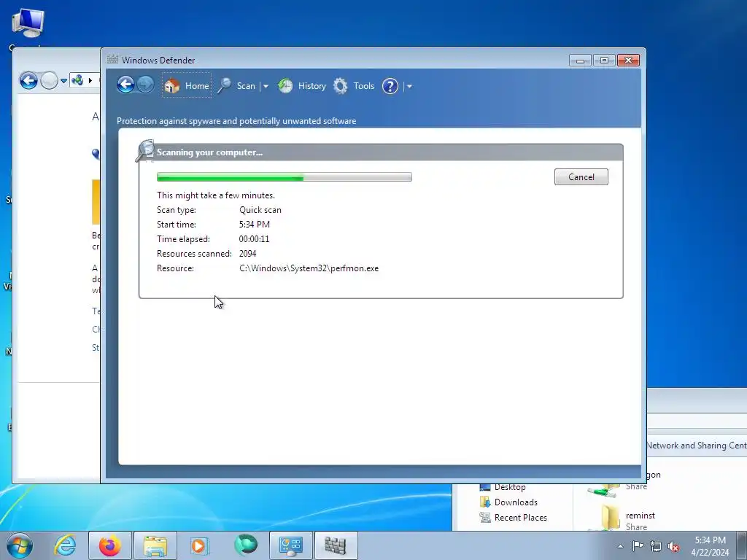
Task: Click the Scanning your computer header icon
Action: [145, 151]
